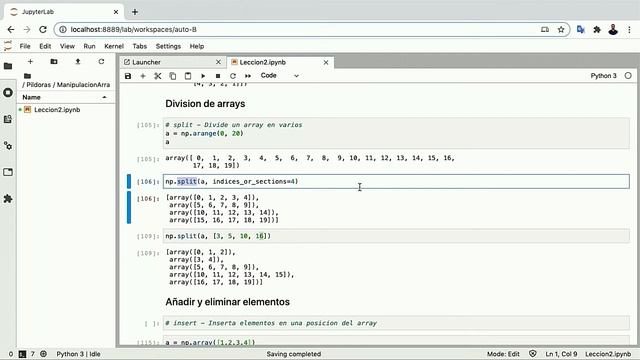
Task: Go to root folder icon in breadcrumb
Action: click(27, 76)
